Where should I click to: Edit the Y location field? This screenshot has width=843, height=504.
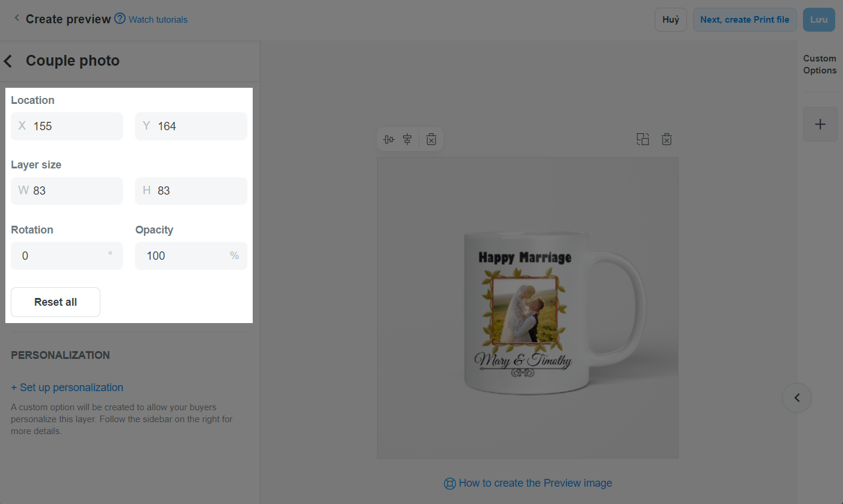click(191, 126)
